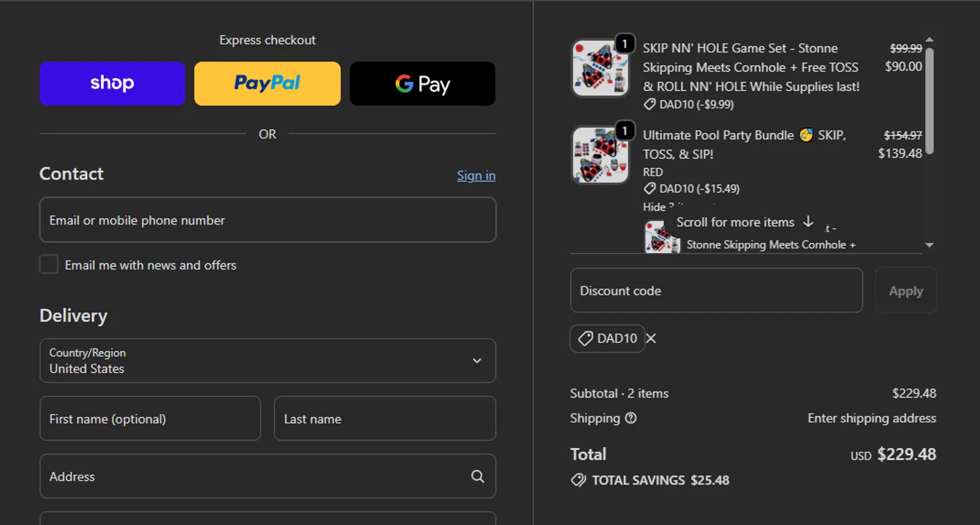Screen dimensions: 980x525
Task: Click the quantity badge on Pool Party Bundle thumbnail
Action: point(625,131)
